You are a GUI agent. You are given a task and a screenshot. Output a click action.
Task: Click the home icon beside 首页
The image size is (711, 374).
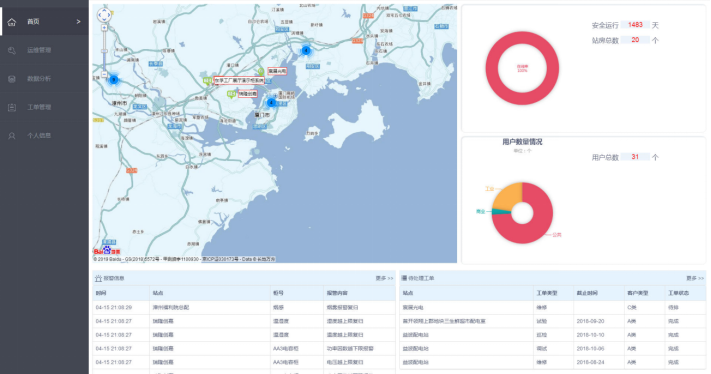(x=12, y=22)
